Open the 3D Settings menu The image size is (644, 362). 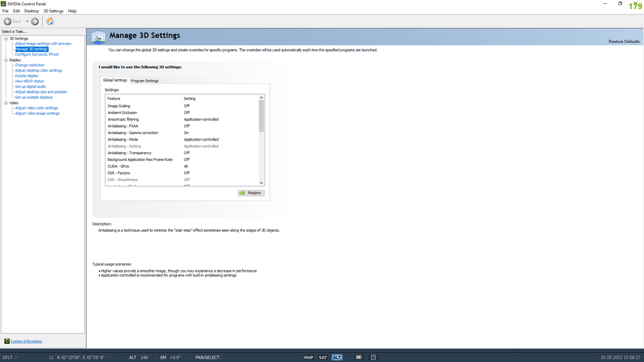point(53,11)
